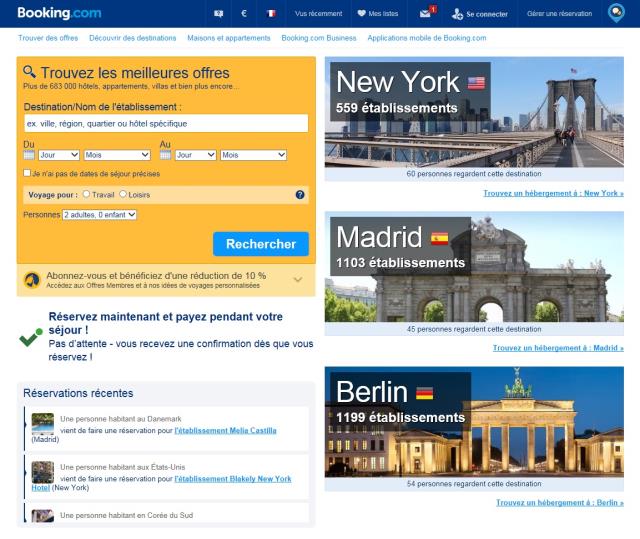Click the blue help question mark icon
This screenshot has width=640, height=539.
[300, 195]
